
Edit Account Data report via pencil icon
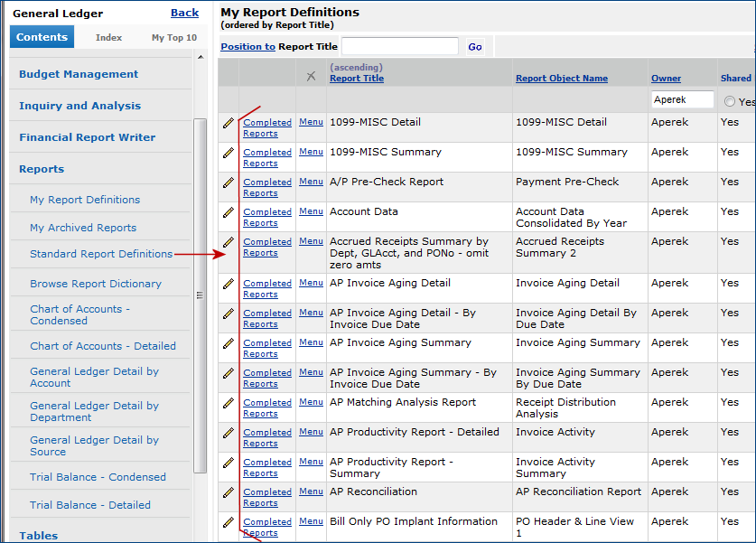pyautogui.click(x=229, y=212)
